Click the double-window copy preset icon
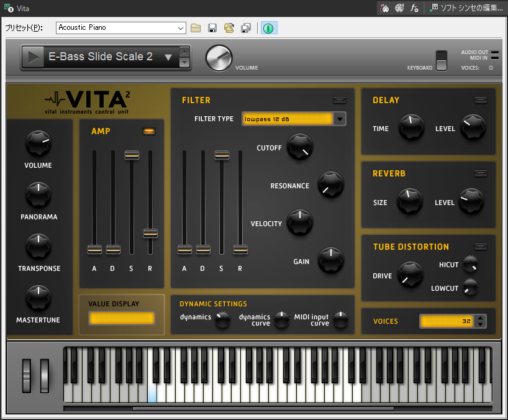This screenshot has width=508, height=420. coord(246,28)
